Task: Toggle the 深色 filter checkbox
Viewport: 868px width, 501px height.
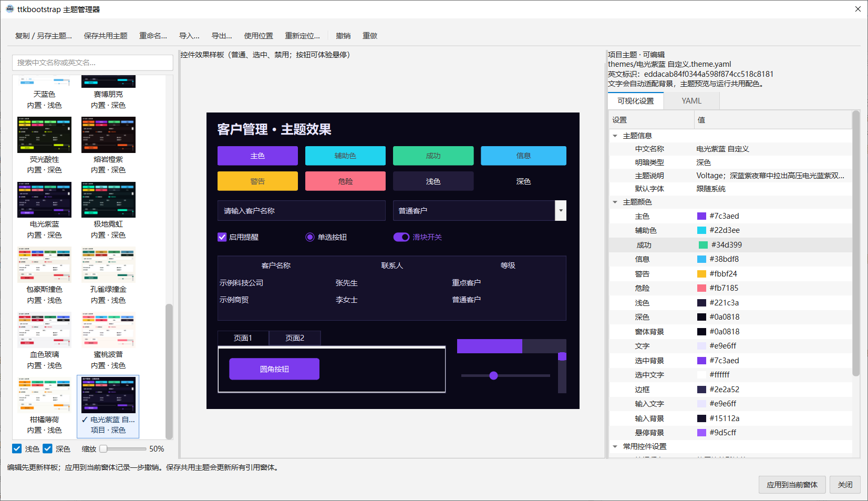Action: (48, 448)
